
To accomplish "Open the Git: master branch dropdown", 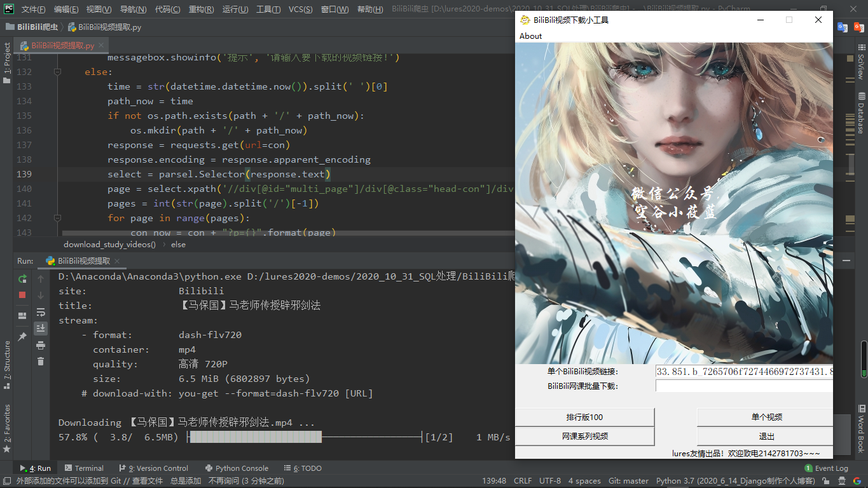I will point(628,481).
